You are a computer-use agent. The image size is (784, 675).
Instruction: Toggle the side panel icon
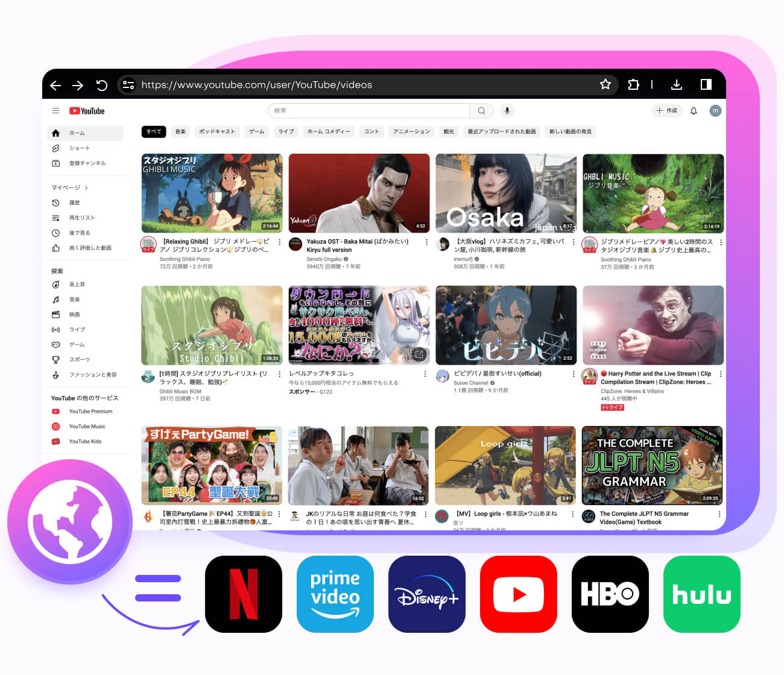[x=706, y=84]
